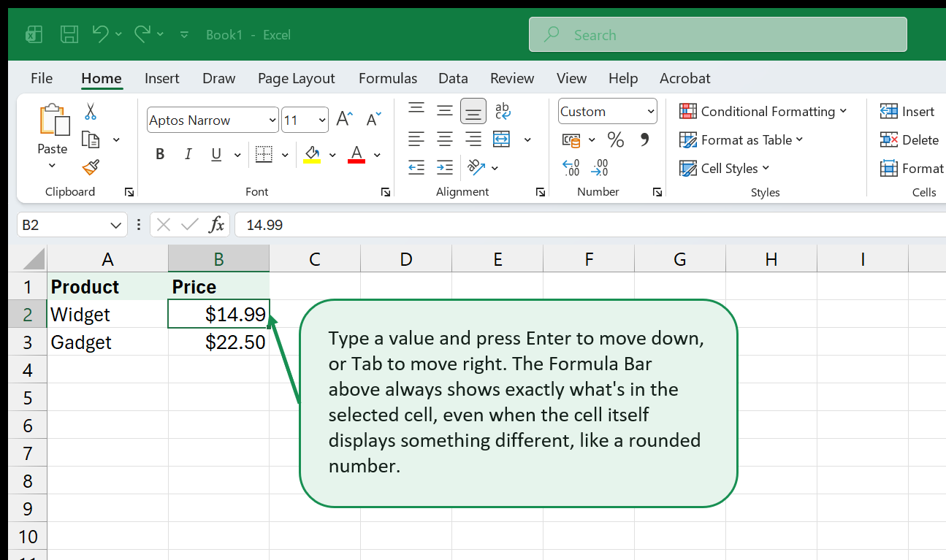Open number format Custom dropdown
The image size is (946, 560).
point(651,112)
